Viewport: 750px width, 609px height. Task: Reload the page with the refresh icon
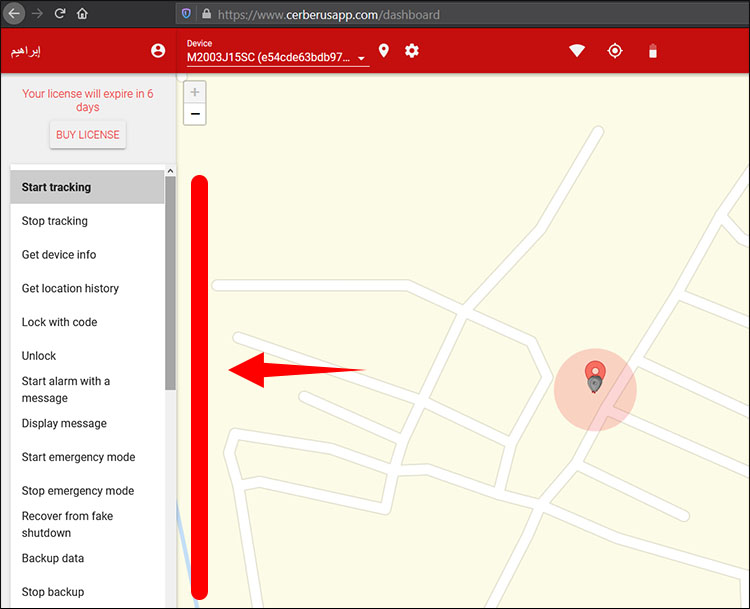tap(60, 13)
